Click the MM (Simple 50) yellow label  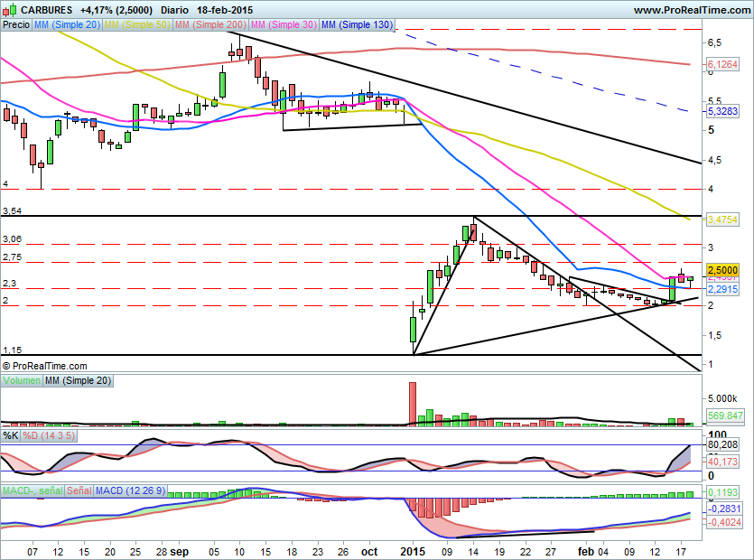coord(137,24)
